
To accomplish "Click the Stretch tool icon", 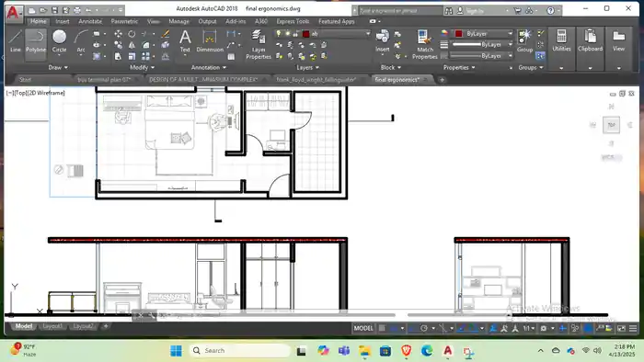I will [119, 56].
